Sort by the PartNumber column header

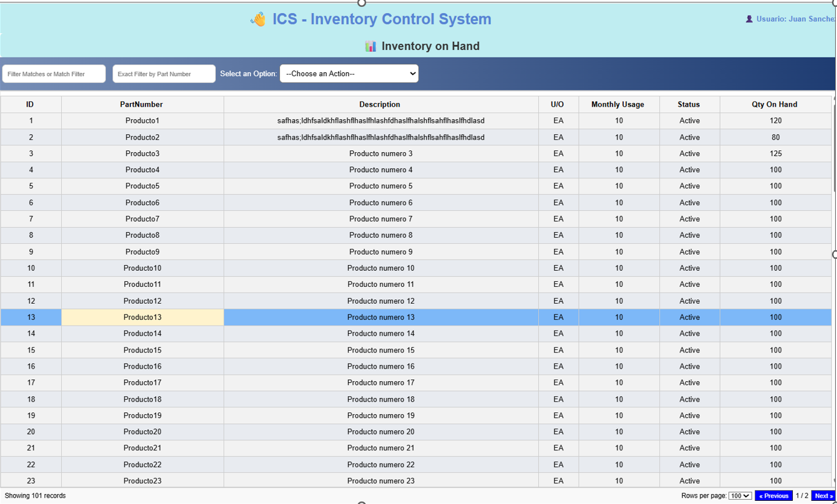(142, 104)
